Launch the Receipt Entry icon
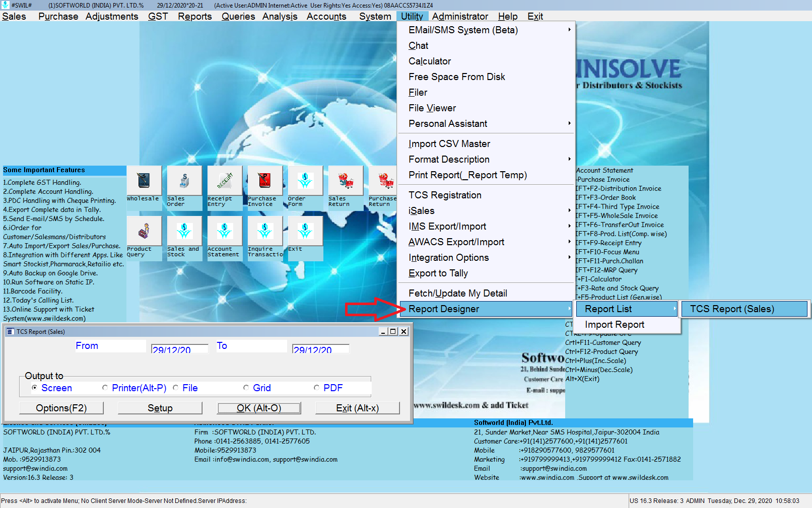The image size is (812, 508). 225,181
